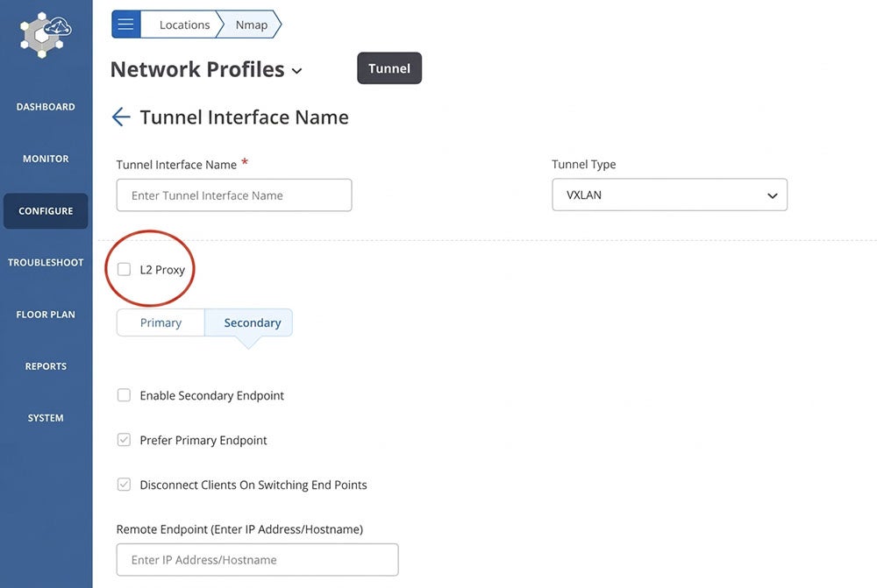Select the Secondary tab
The image size is (877, 588).
click(x=249, y=322)
